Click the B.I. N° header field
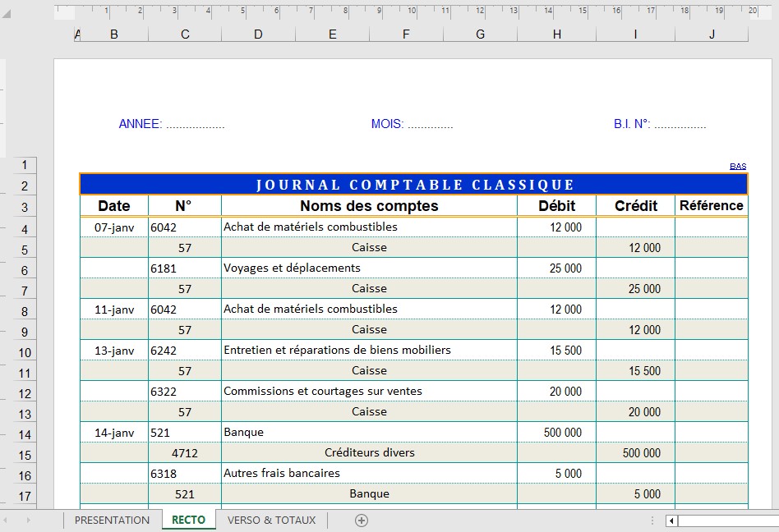The image size is (779, 532). (660, 124)
